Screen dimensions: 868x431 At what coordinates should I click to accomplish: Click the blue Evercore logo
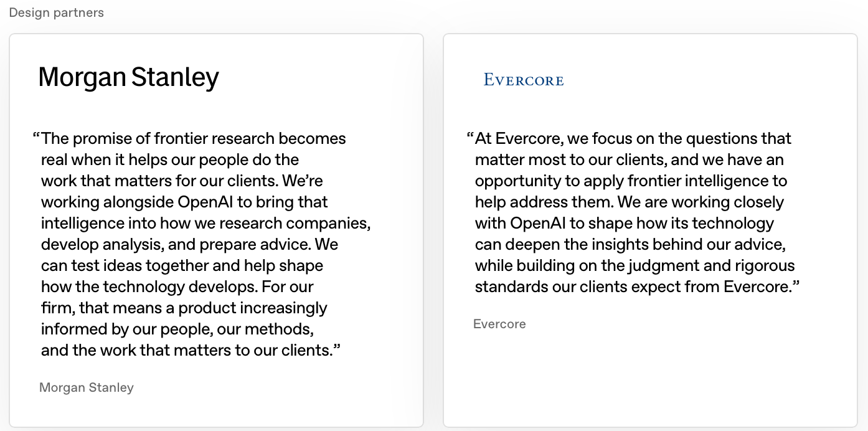(x=524, y=80)
